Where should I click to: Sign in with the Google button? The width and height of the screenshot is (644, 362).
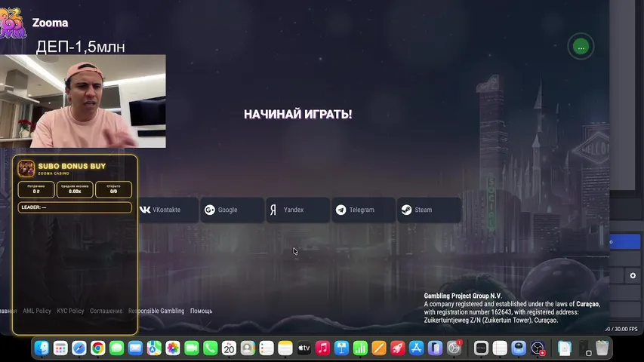tap(231, 210)
